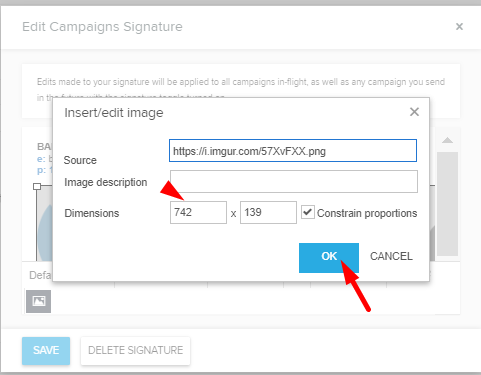Select the width field showing 742
The width and height of the screenshot is (481, 375).
click(198, 212)
